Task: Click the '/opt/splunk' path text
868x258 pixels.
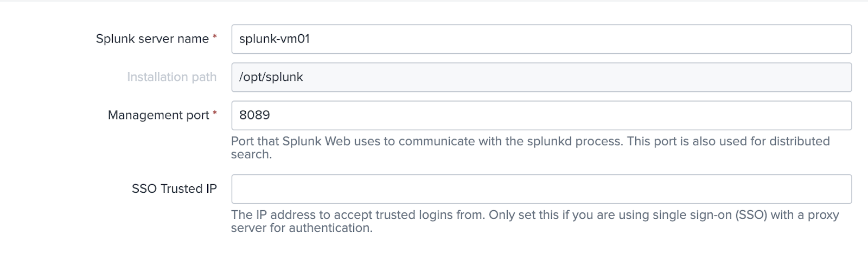Action: coord(271,77)
